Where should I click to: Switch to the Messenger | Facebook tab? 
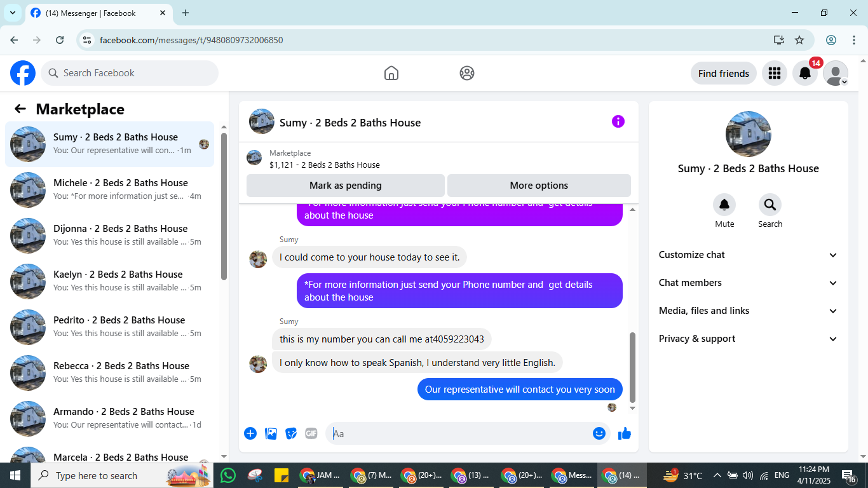click(x=98, y=13)
